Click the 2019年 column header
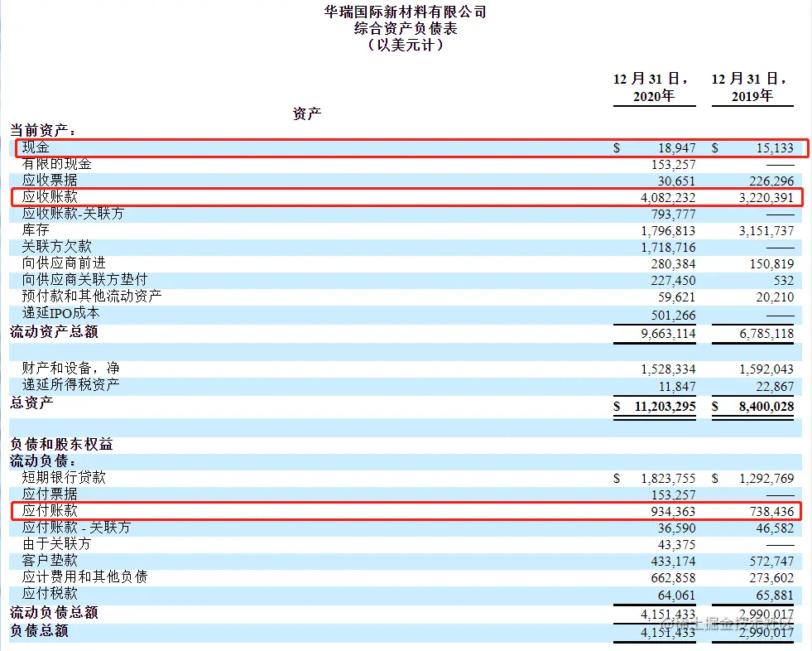The height and width of the screenshot is (651, 812). coord(752,96)
